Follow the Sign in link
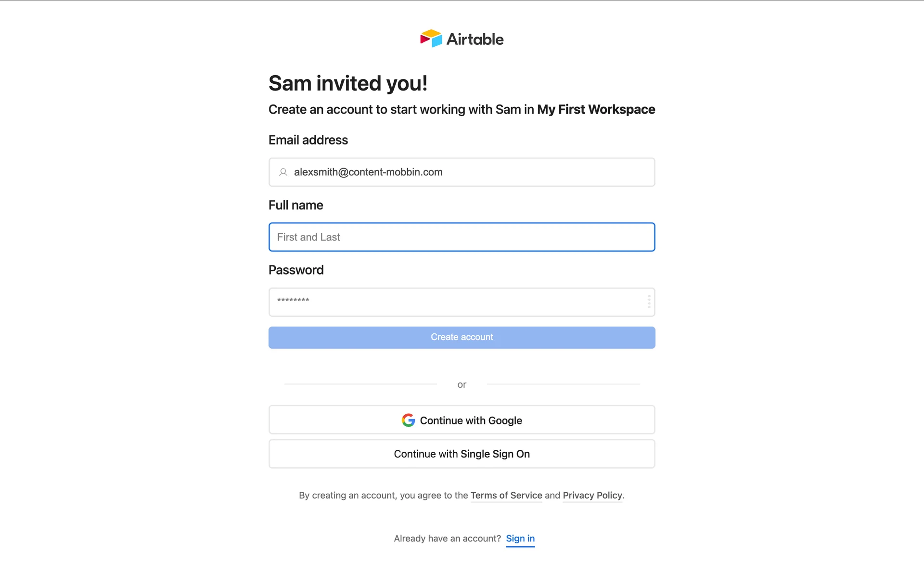The image size is (924, 578). tap(520, 539)
